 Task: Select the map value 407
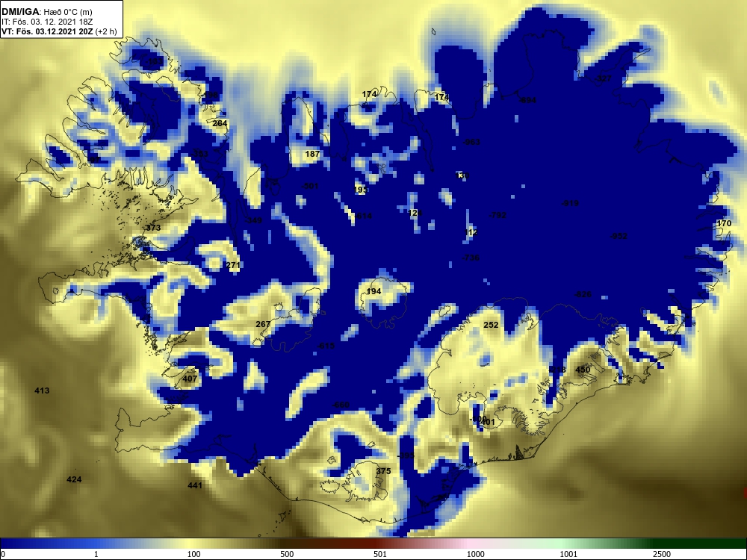(x=190, y=379)
